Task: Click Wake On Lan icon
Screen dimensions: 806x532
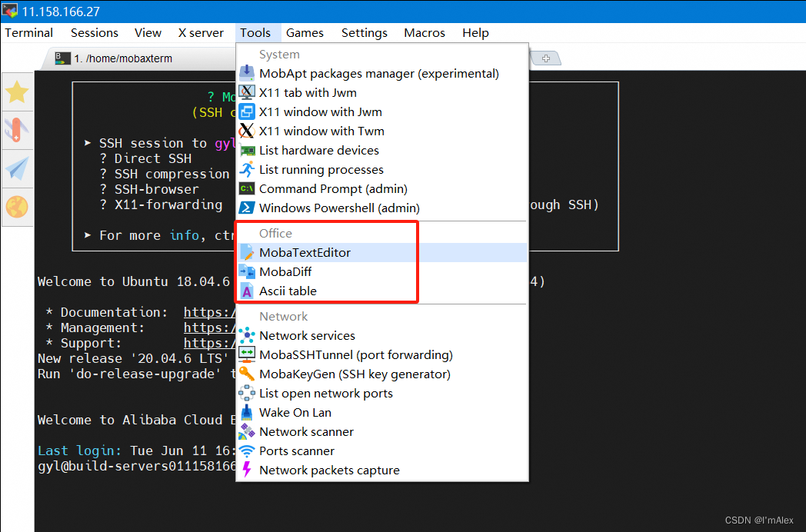Action: (x=247, y=412)
